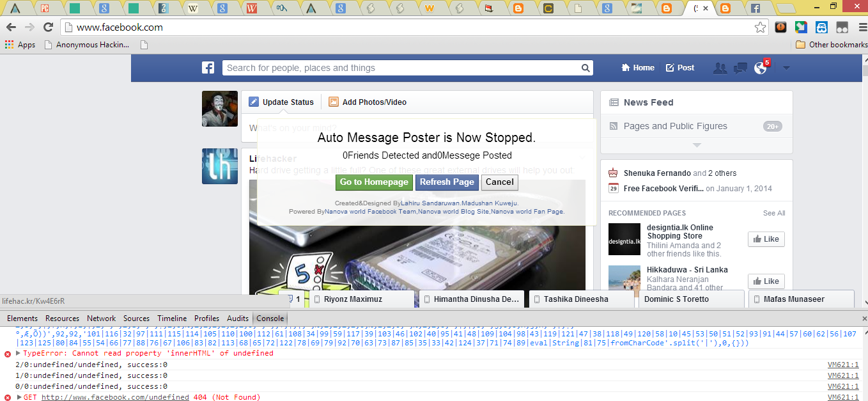Click the profile avatar thumbnail with mask
Image resolution: width=868 pixels, height=401 pixels.
click(220, 109)
